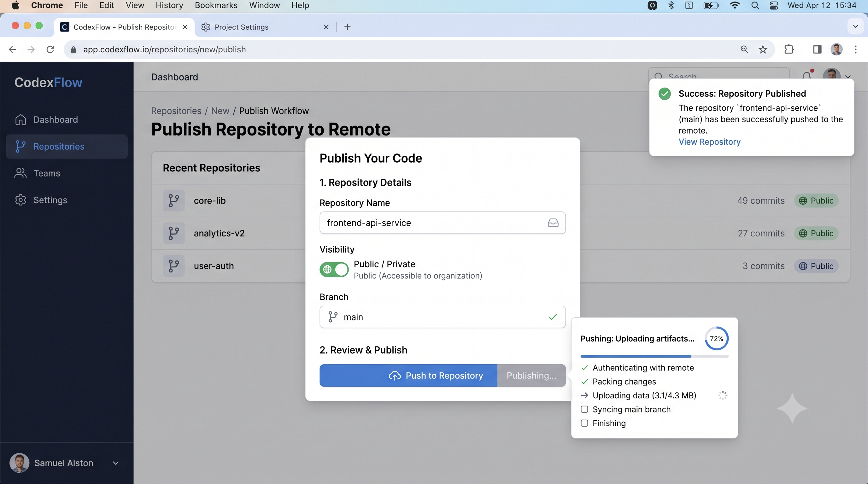868x484 pixels.
Task: Toggle Public / Private visibility switch
Action: (334, 269)
